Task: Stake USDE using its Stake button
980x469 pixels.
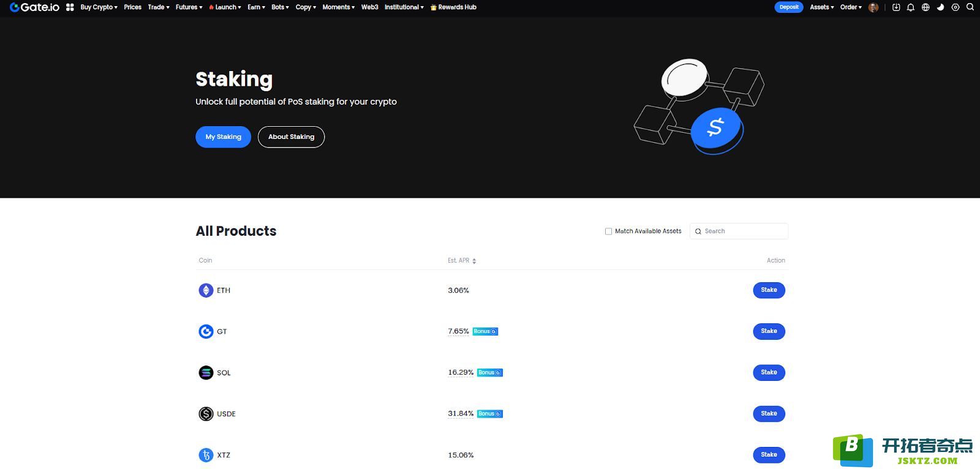Action: click(x=769, y=414)
